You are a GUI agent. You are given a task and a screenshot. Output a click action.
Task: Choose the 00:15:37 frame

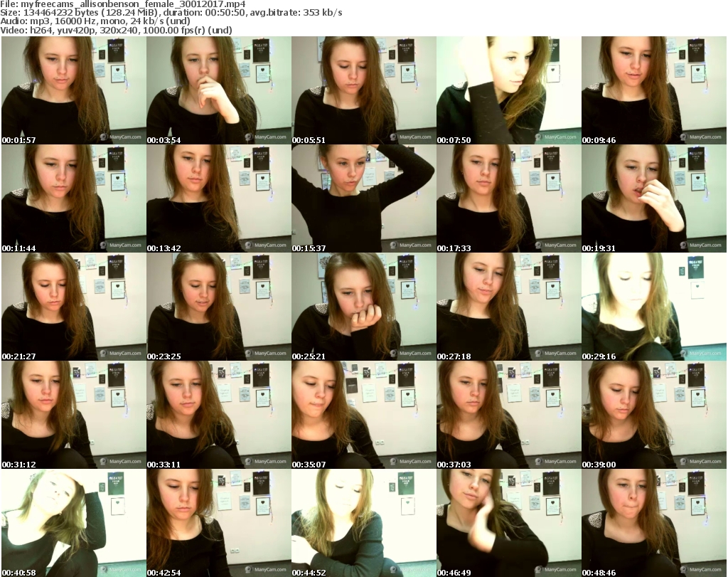point(364,198)
